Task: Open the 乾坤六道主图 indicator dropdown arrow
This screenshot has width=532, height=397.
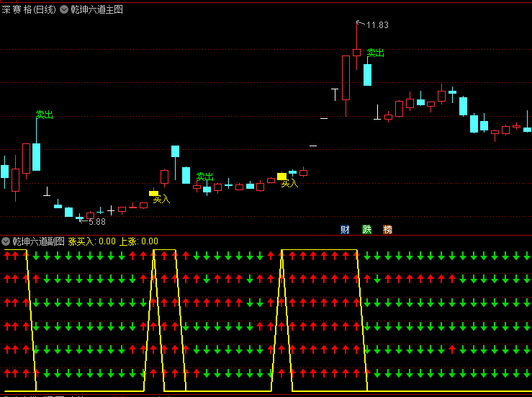Action: point(64,9)
